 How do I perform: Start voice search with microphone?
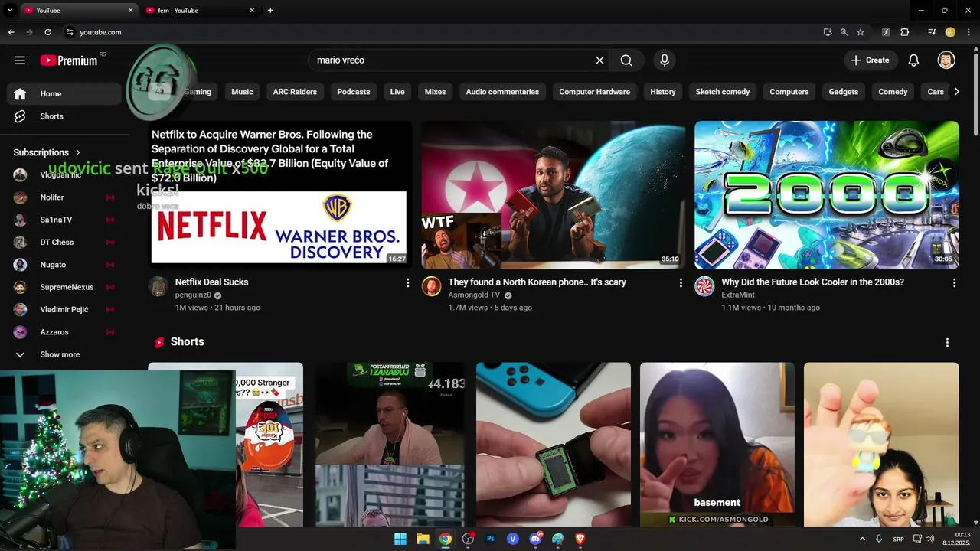click(665, 60)
